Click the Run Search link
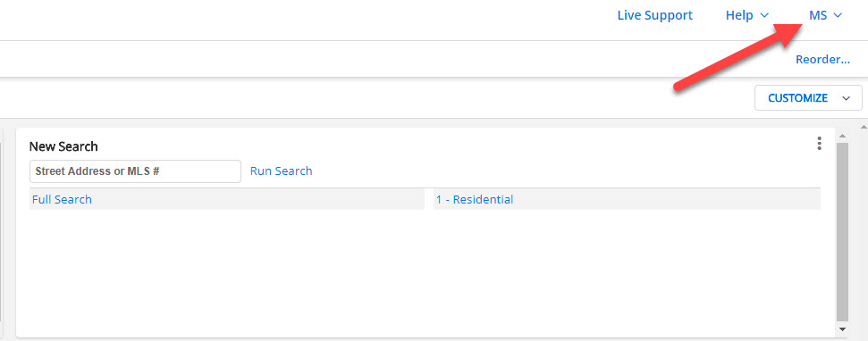 282,171
